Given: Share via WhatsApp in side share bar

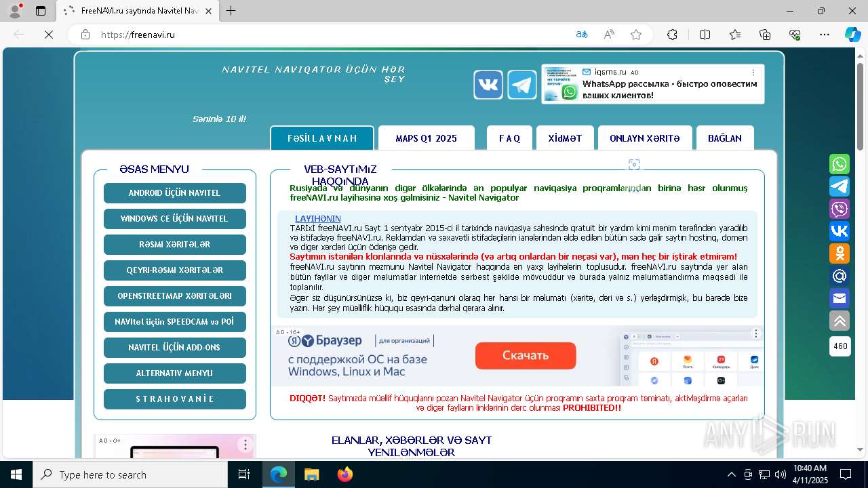Looking at the screenshot, I should click(x=840, y=164).
